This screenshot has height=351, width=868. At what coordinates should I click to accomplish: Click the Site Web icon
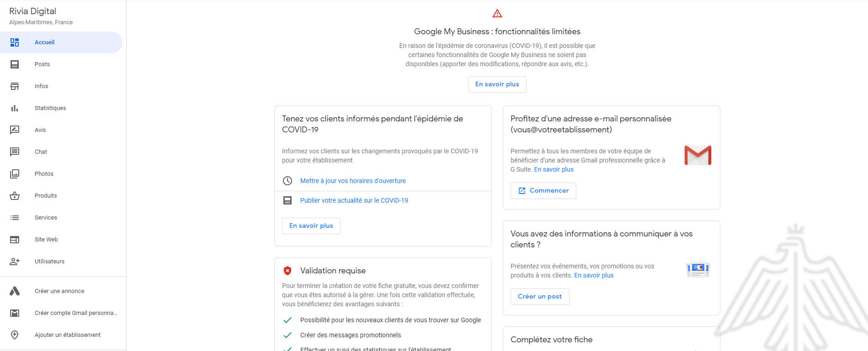15,240
